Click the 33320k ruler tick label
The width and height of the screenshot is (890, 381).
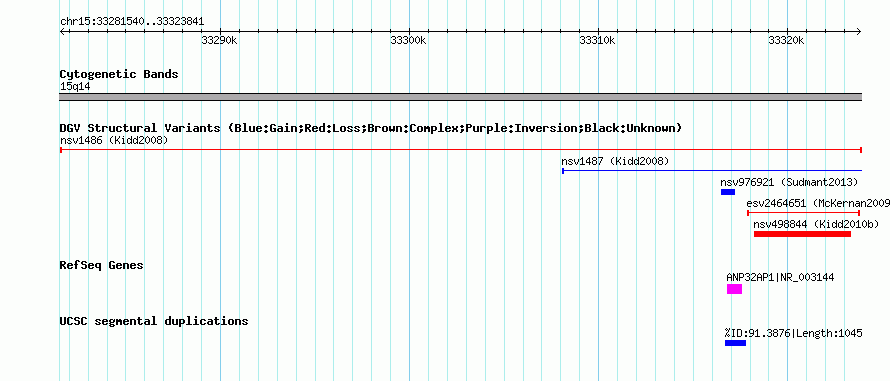click(786, 41)
